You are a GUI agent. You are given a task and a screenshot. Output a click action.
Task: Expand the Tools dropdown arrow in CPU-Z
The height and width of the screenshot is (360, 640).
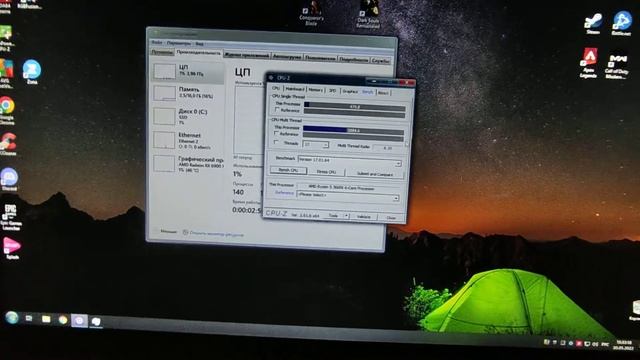pos(347,216)
